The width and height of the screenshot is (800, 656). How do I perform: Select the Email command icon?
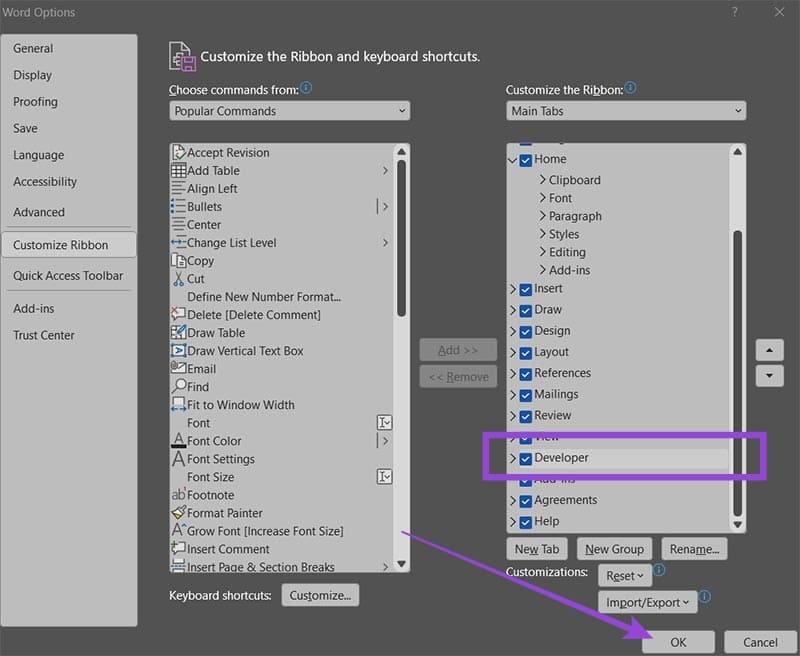tap(178, 368)
